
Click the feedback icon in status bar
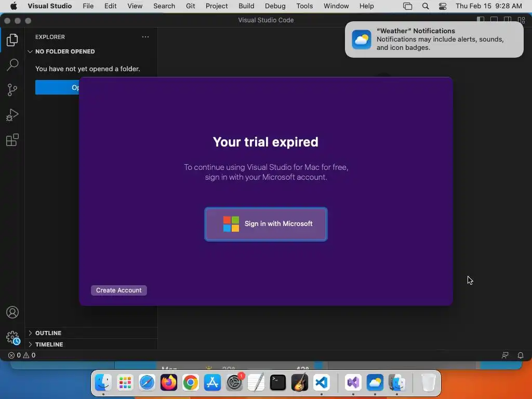[x=505, y=355]
